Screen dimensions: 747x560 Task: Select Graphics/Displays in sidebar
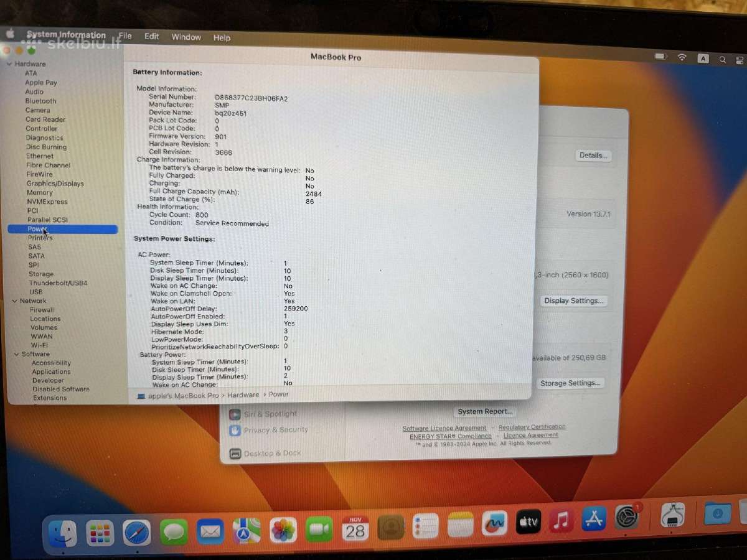pyautogui.click(x=55, y=184)
